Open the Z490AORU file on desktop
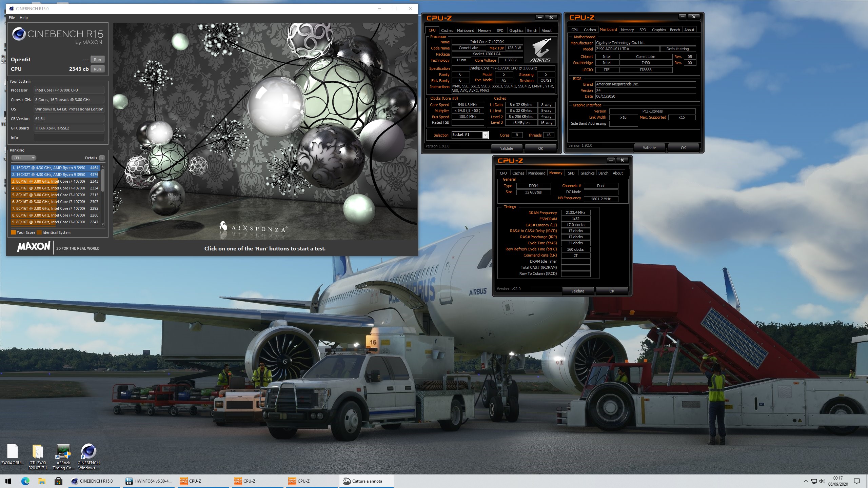 [x=13, y=455]
